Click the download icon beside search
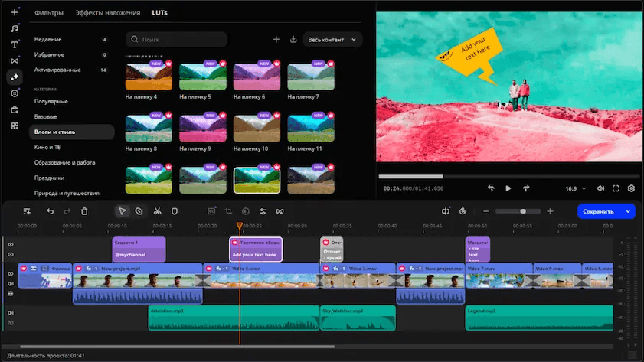 [x=293, y=39]
